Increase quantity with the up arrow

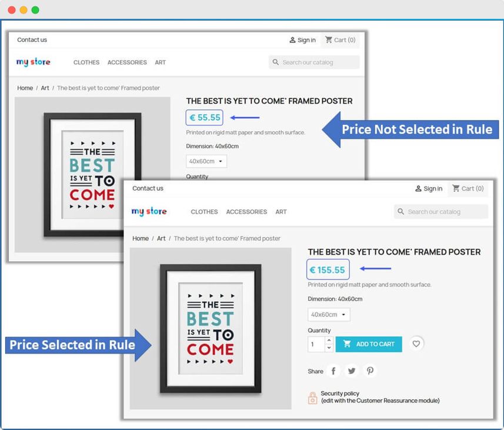(329, 341)
